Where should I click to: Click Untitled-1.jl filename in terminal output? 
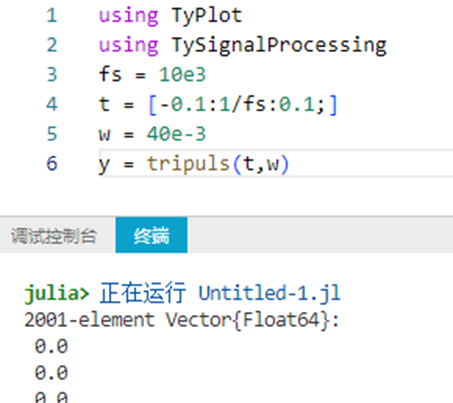(x=269, y=293)
